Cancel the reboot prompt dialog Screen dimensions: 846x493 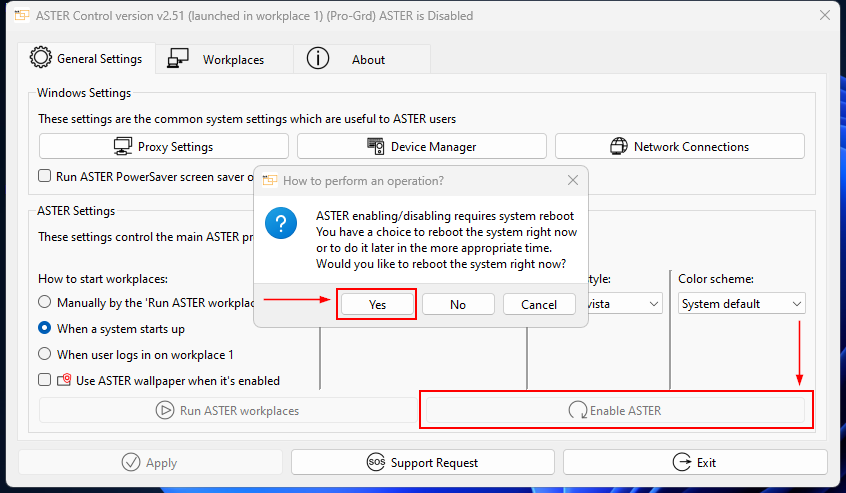pos(539,304)
